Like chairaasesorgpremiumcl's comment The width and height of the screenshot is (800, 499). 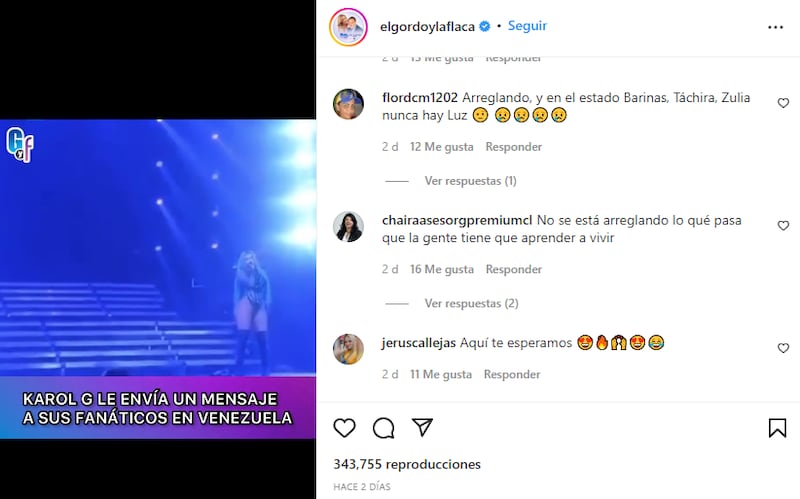point(783,226)
